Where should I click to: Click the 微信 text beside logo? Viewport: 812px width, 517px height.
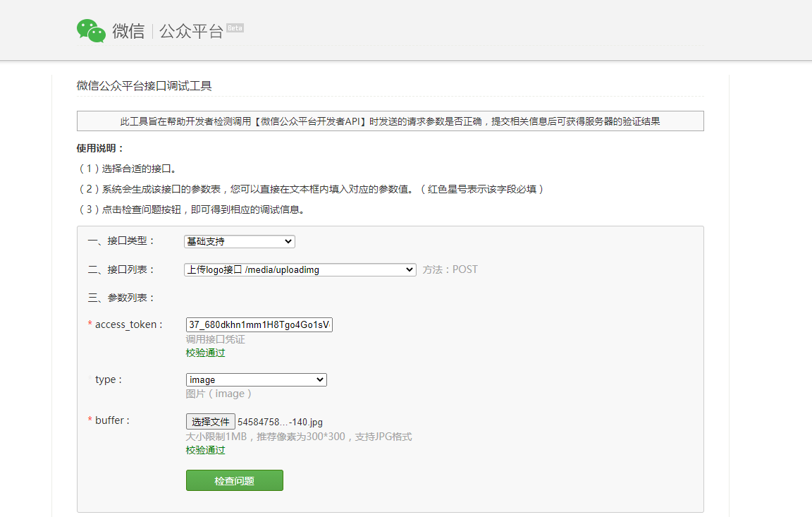pos(128,31)
